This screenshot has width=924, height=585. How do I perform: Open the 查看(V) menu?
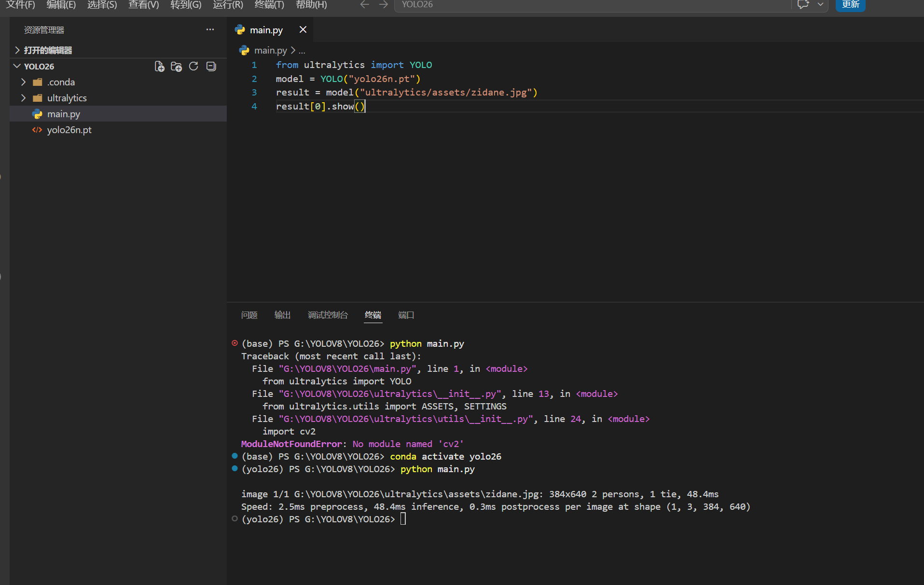pos(144,5)
